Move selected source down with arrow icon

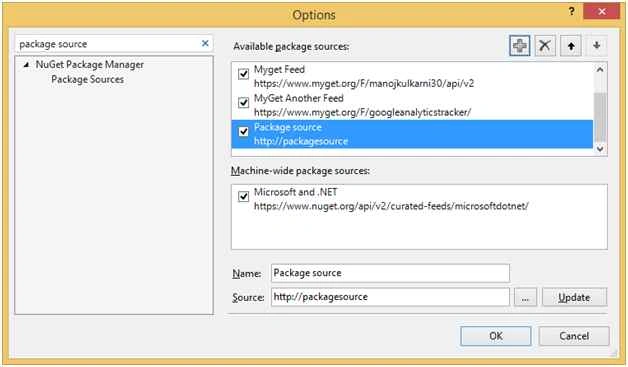pos(596,46)
